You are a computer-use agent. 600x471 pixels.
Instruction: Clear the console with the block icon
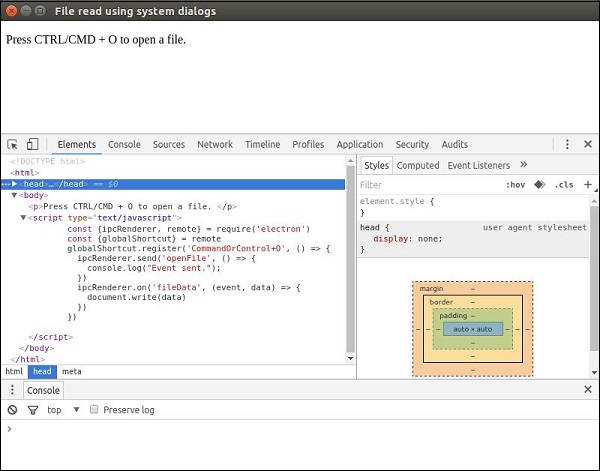pos(12,410)
